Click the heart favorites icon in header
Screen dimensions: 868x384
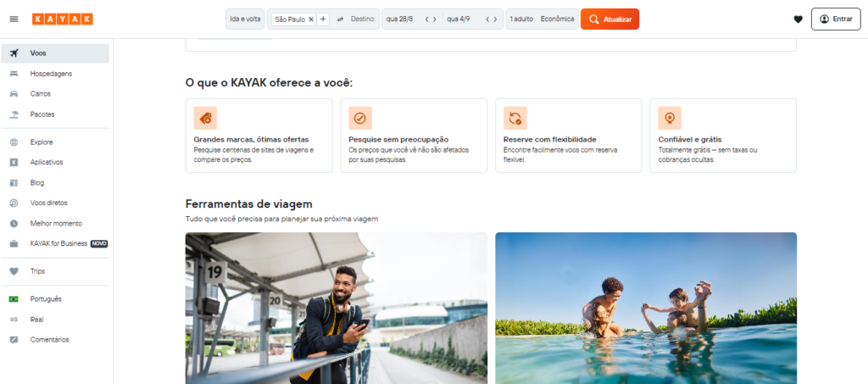[798, 19]
